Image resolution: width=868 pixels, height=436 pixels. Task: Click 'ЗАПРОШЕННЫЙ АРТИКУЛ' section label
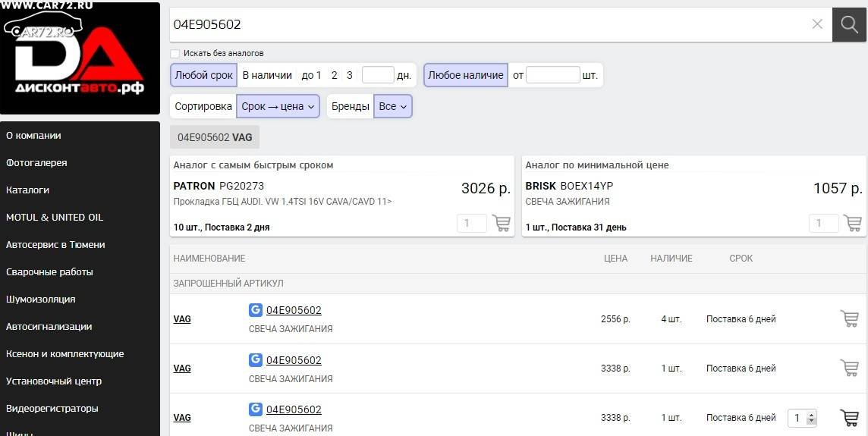pos(228,284)
